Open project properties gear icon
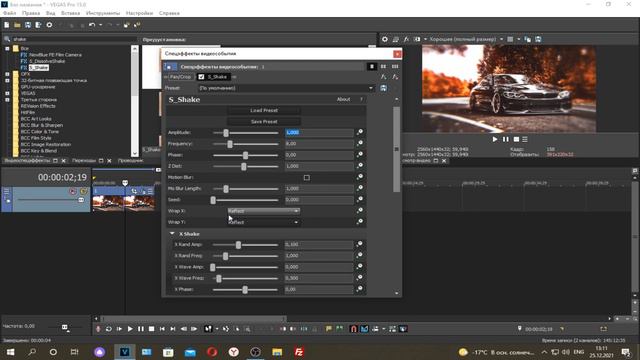This screenshot has height=360, width=640. coord(49,25)
